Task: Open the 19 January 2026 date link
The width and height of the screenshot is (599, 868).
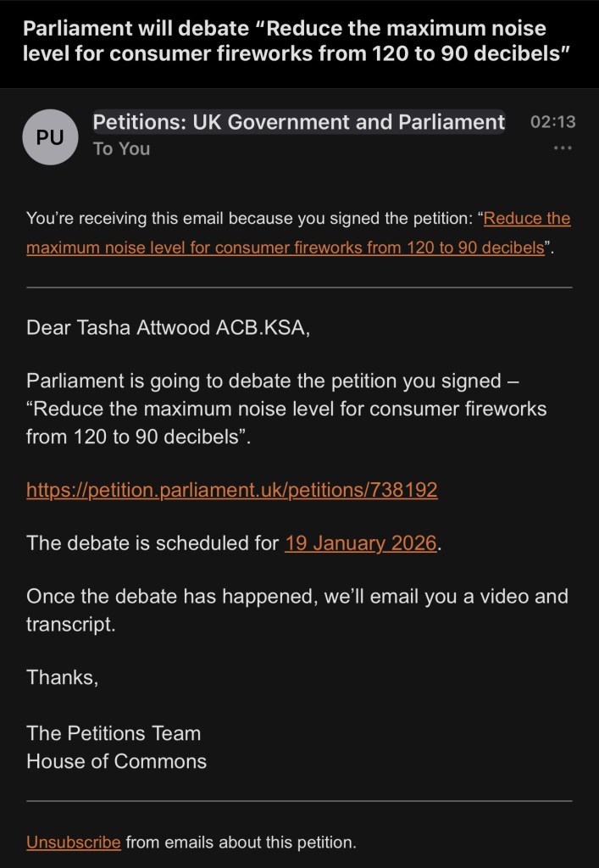Action: point(361,543)
